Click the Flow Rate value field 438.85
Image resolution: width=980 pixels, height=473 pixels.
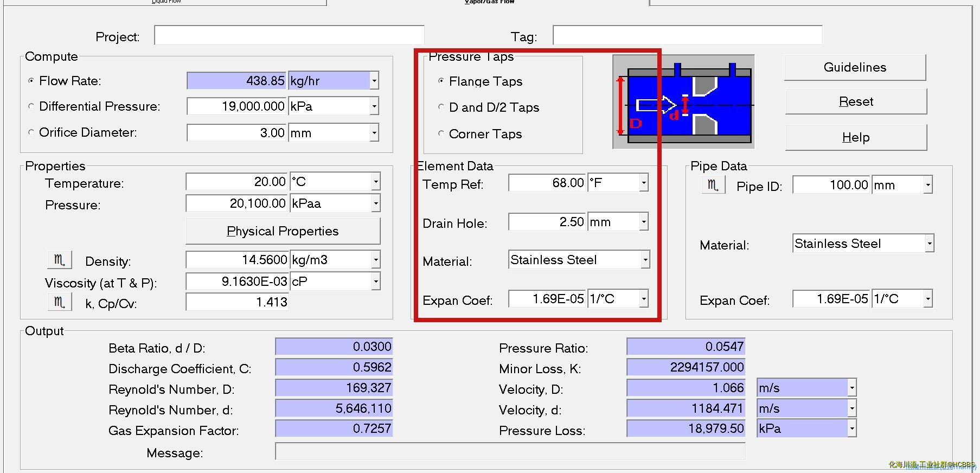[x=237, y=81]
